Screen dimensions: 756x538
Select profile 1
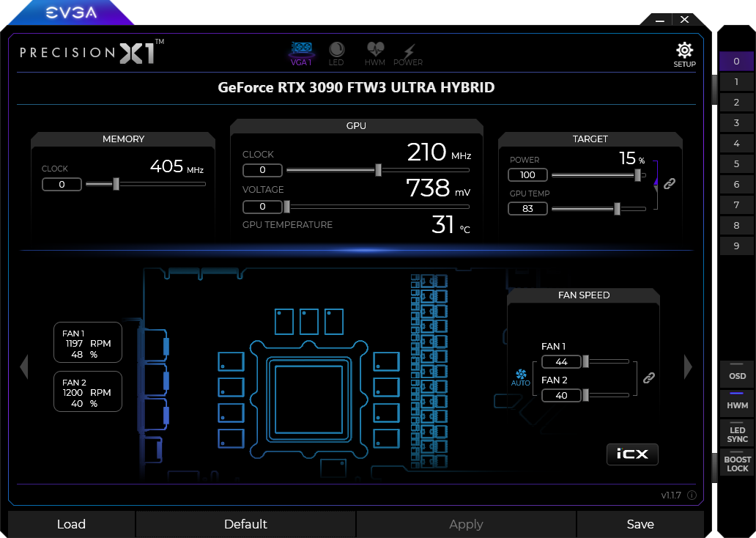point(736,81)
